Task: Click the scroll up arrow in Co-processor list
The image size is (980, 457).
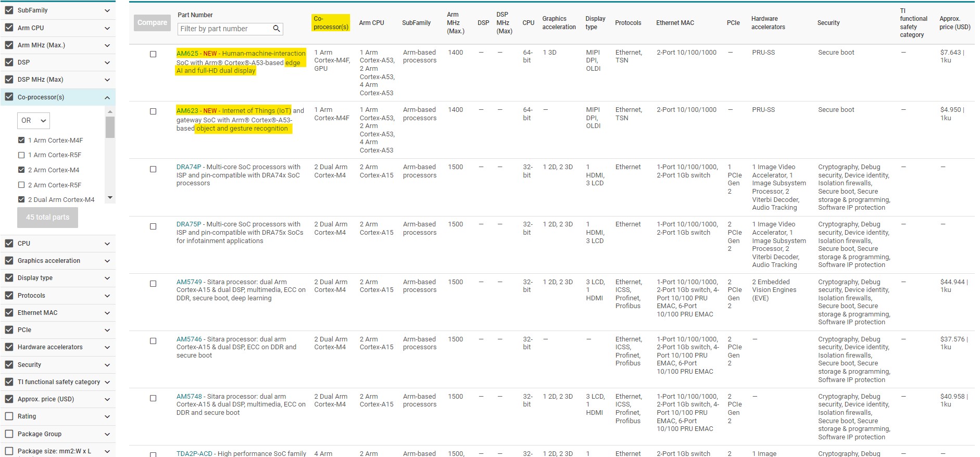Action: [110, 112]
